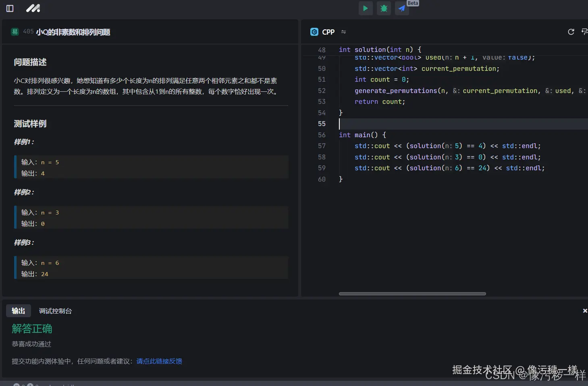Open the 请点此链接反馈 feedback link
588x386 pixels.
[159, 361]
